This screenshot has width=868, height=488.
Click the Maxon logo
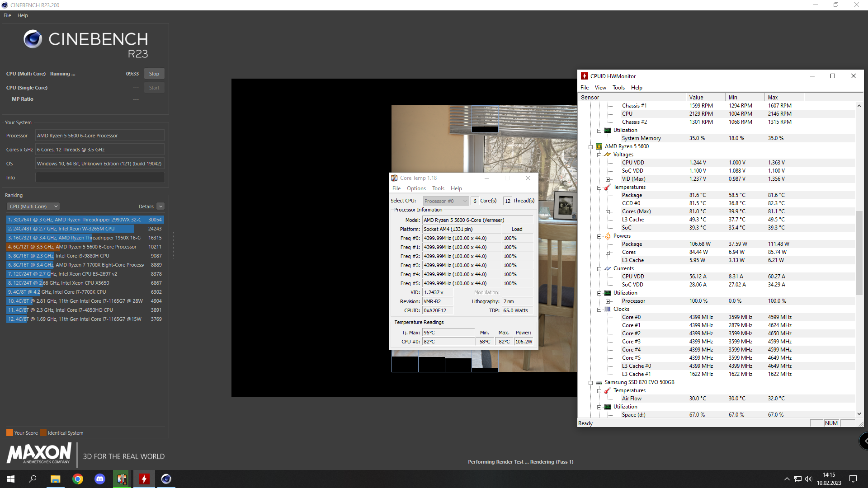(39, 454)
